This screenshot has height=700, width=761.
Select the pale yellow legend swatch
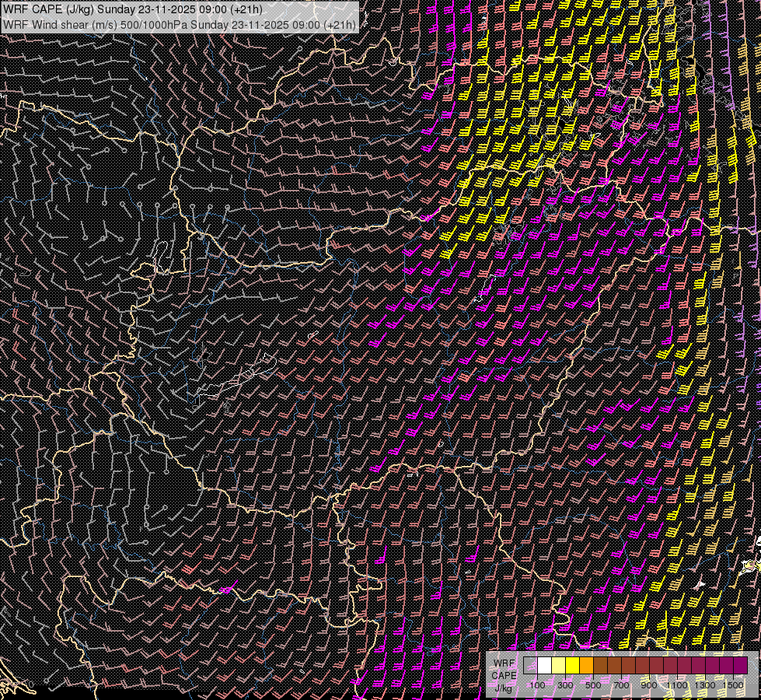[x=558, y=665]
